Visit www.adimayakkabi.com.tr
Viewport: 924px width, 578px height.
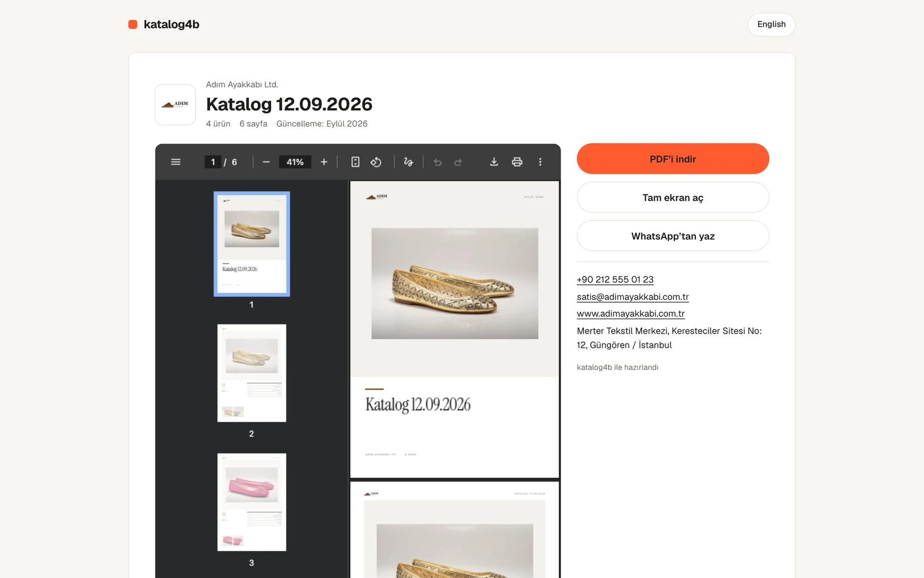click(631, 314)
